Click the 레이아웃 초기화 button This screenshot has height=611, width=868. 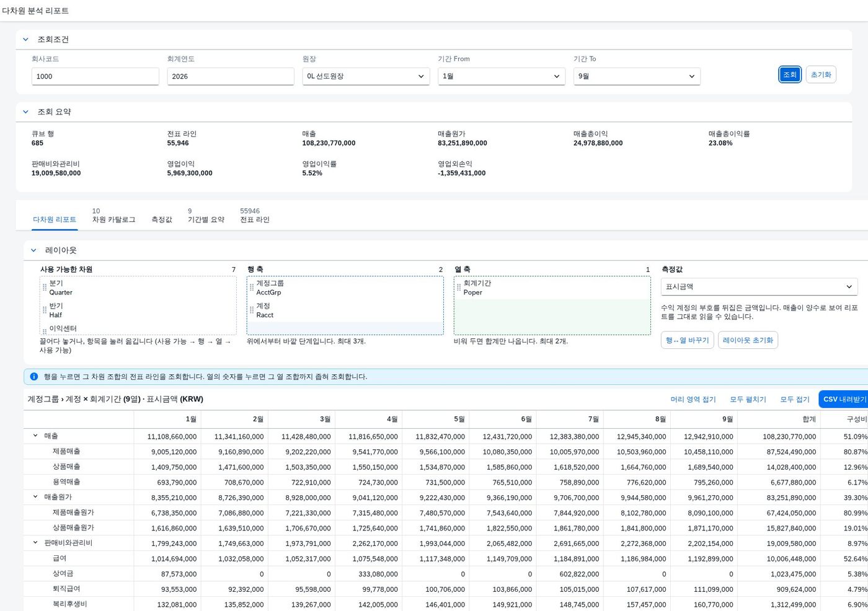coord(748,340)
